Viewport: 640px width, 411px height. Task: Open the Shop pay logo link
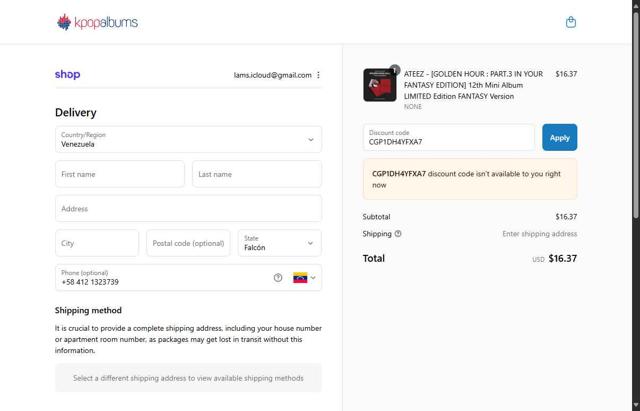tap(67, 74)
